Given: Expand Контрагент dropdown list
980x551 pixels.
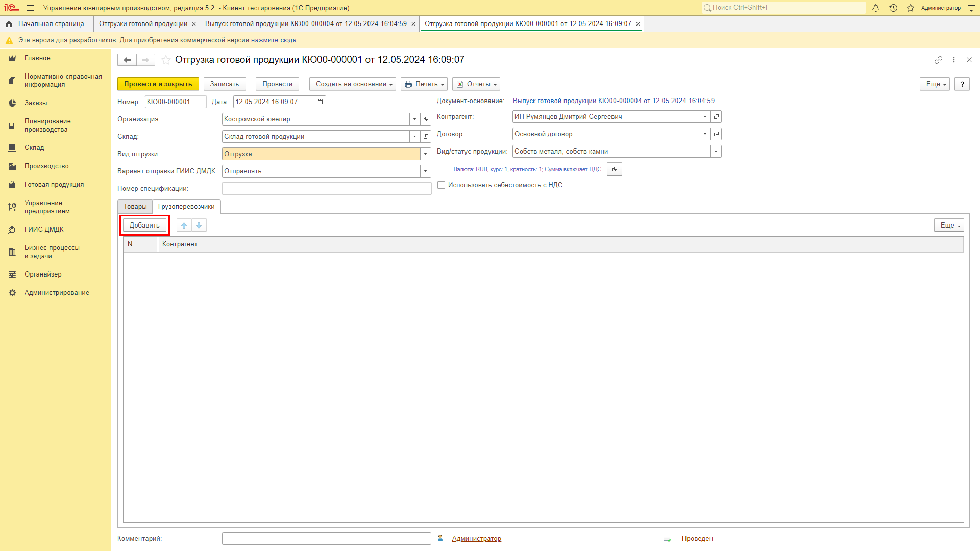Looking at the screenshot, I should tap(705, 117).
